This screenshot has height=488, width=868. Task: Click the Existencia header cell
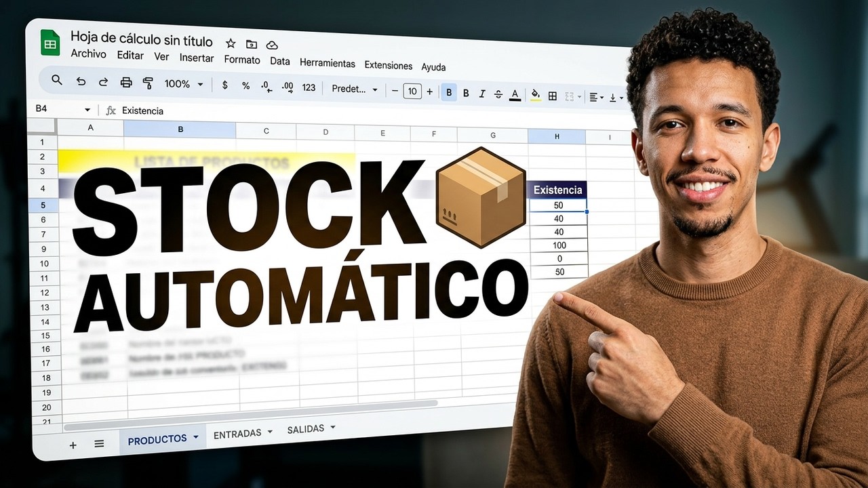557,190
